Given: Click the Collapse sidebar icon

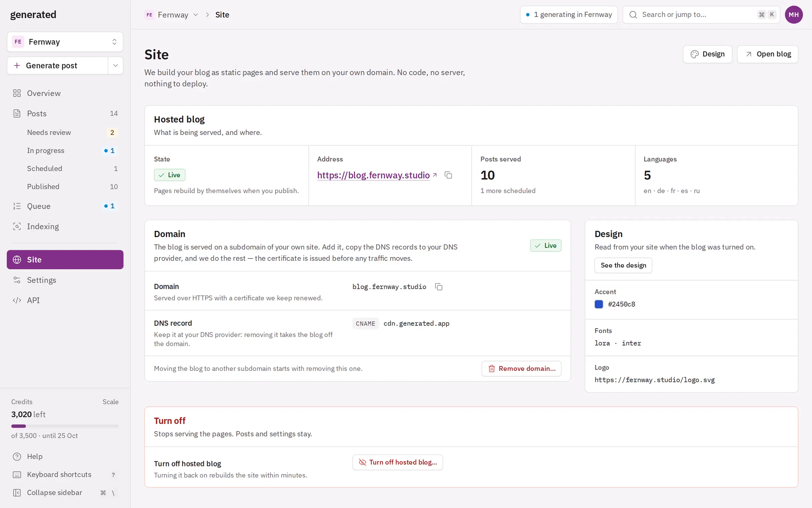Looking at the screenshot, I should point(17,493).
